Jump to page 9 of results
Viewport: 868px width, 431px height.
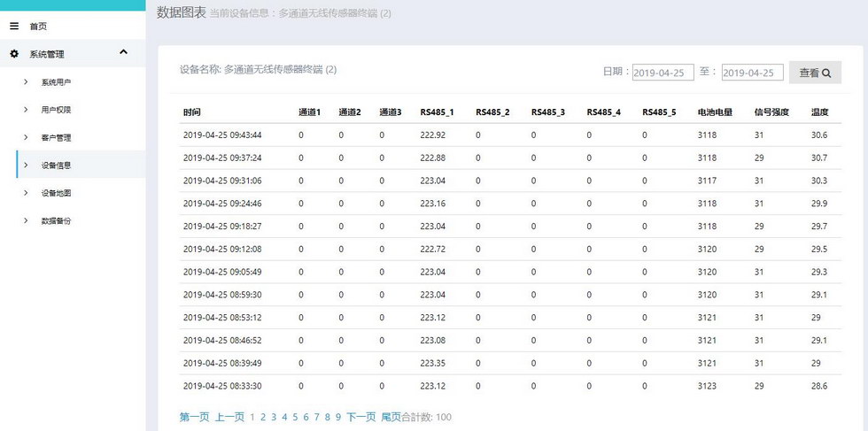click(338, 417)
